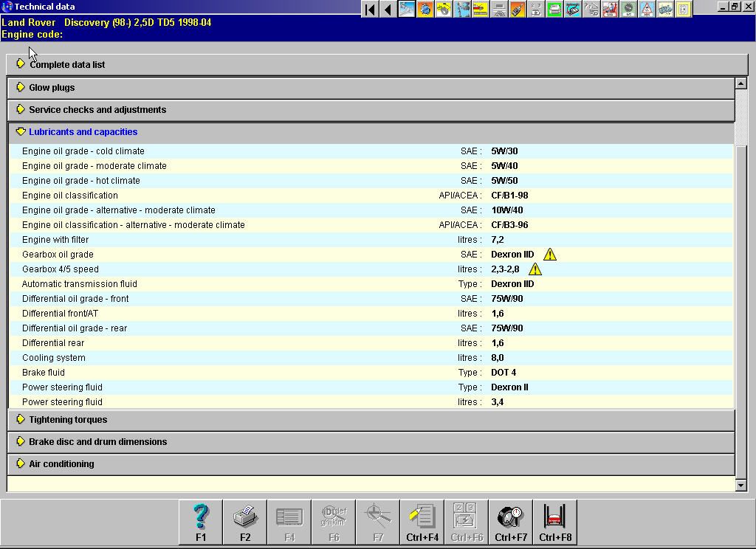
Task: Go back with the left arrow toolbar icon
Action: point(388,9)
